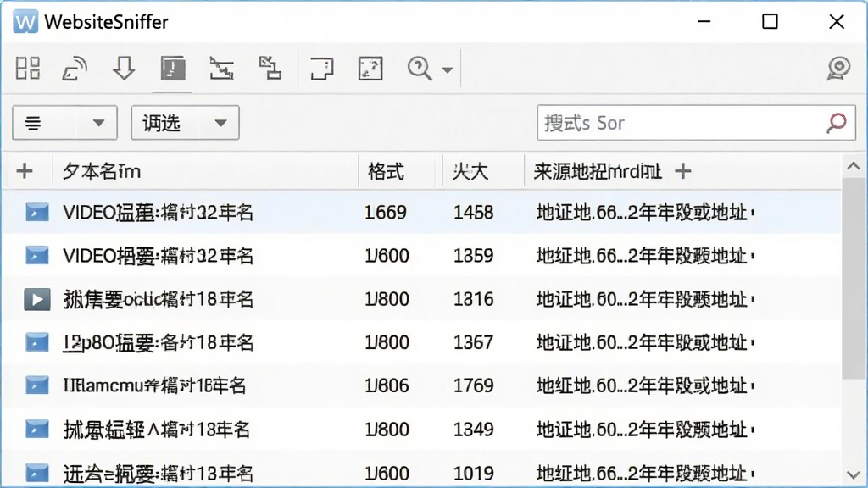This screenshot has height=488, width=868.
Task: Click the webcam icon at toolbar right
Action: 838,69
